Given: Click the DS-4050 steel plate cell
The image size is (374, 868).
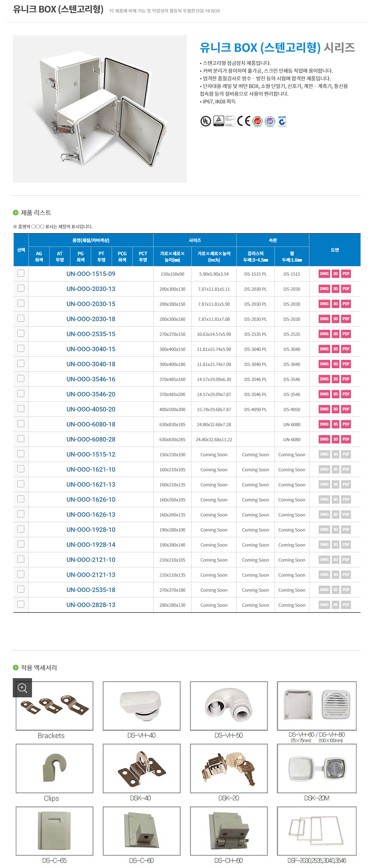Looking at the screenshot, I should (x=292, y=410).
